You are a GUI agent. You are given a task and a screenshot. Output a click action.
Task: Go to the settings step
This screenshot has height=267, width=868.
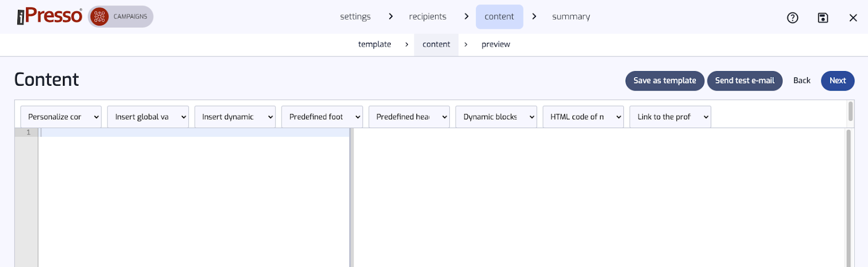355,17
